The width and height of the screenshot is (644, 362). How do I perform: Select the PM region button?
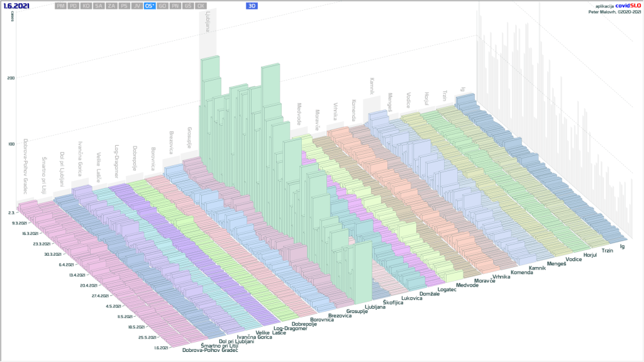pos(61,6)
